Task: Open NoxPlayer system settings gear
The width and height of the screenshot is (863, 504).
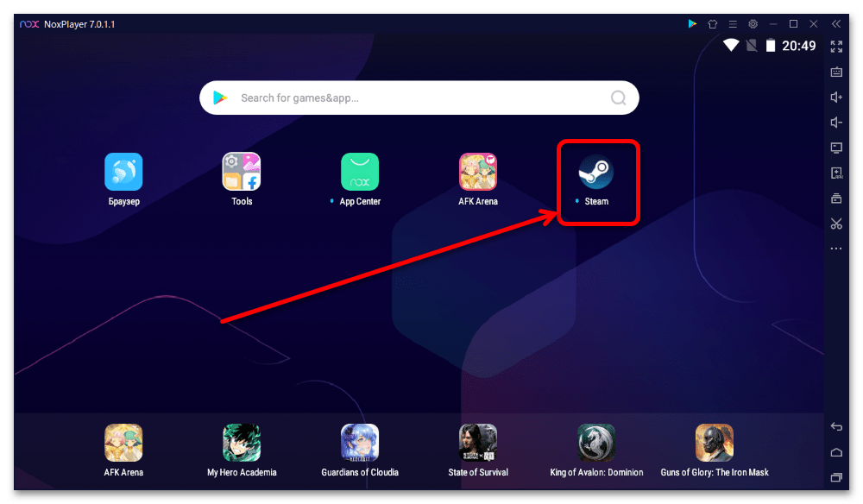Action: 753,24
